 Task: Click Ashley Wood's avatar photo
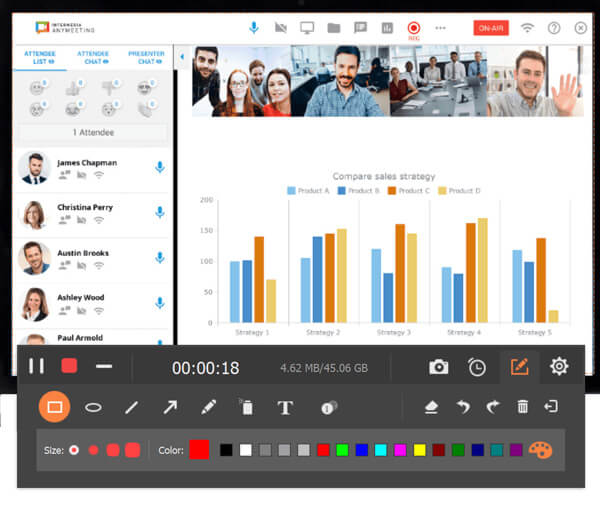click(x=34, y=304)
